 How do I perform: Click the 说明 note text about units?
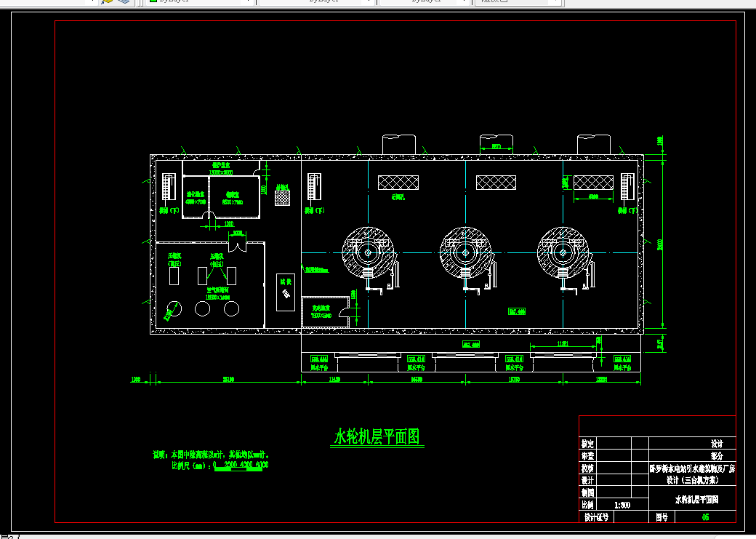(211, 455)
